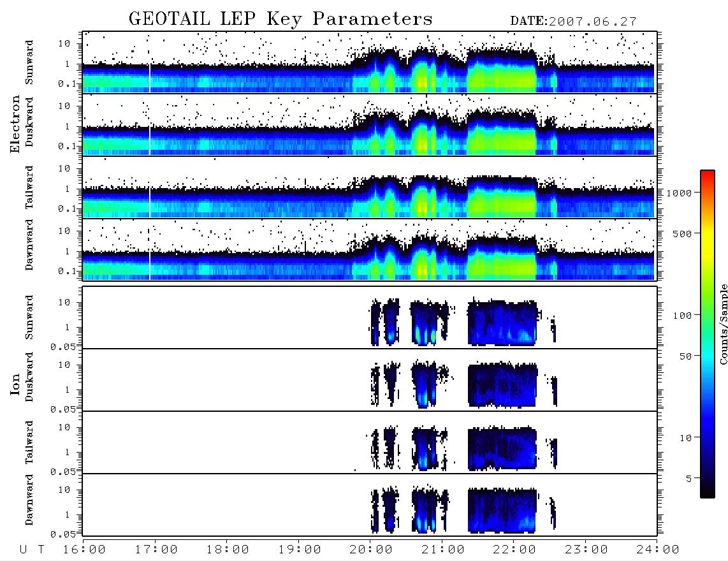Click the color bar "5" tick label

point(689,478)
